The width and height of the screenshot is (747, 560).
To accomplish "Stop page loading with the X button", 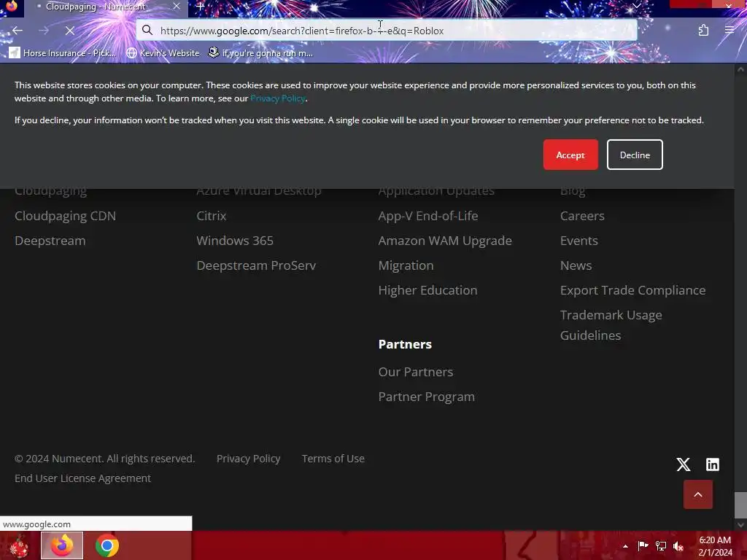I will [x=69, y=31].
